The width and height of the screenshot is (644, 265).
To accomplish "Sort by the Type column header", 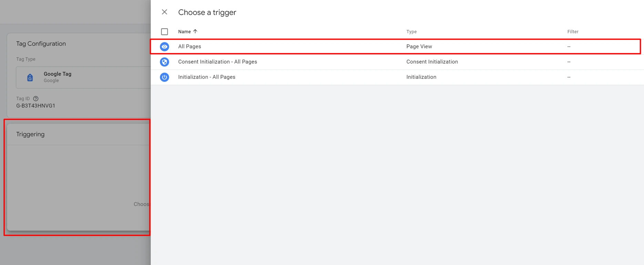I will [411, 32].
